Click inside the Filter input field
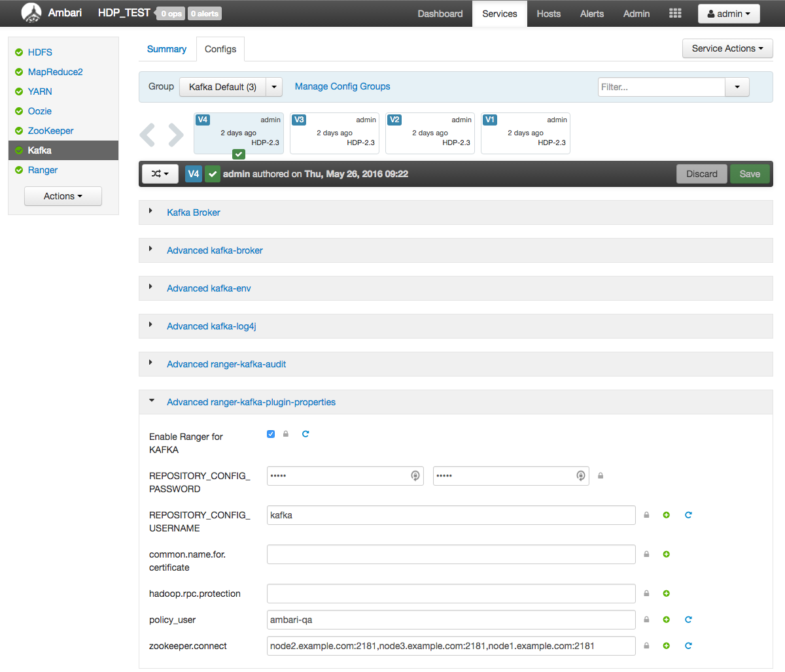785x672 pixels. pyautogui.click(x=661, y=86)
